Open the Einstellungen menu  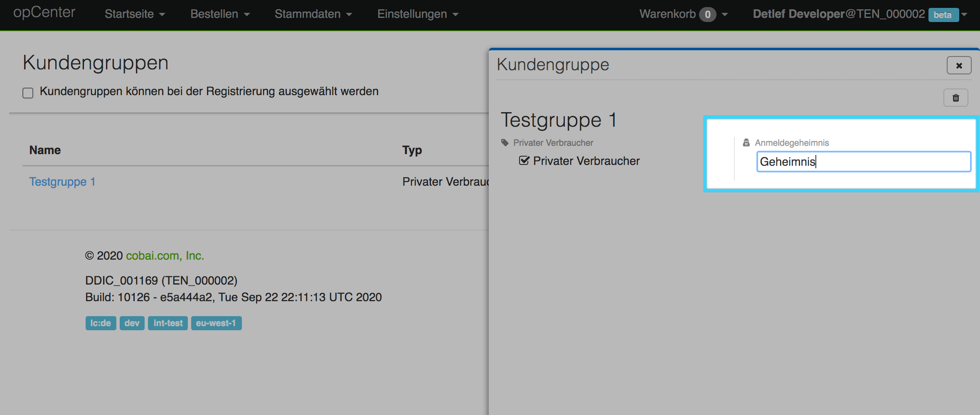click(x=417, y=14)
